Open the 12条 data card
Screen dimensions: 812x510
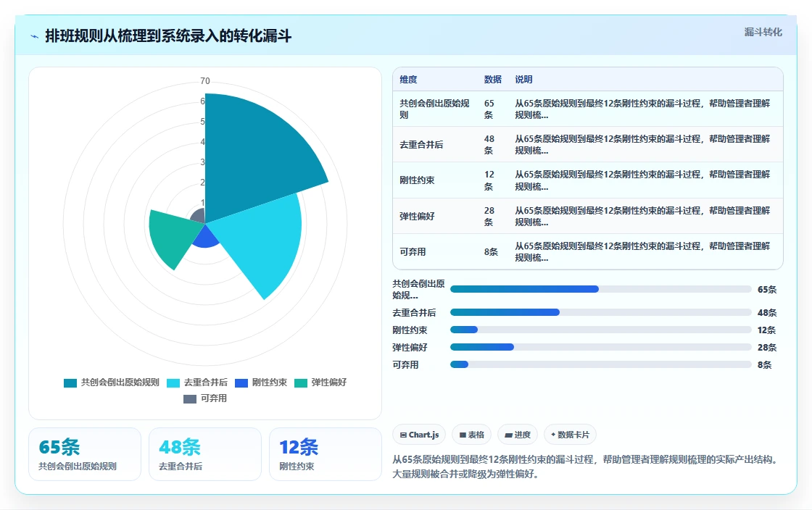click(326, 454)
